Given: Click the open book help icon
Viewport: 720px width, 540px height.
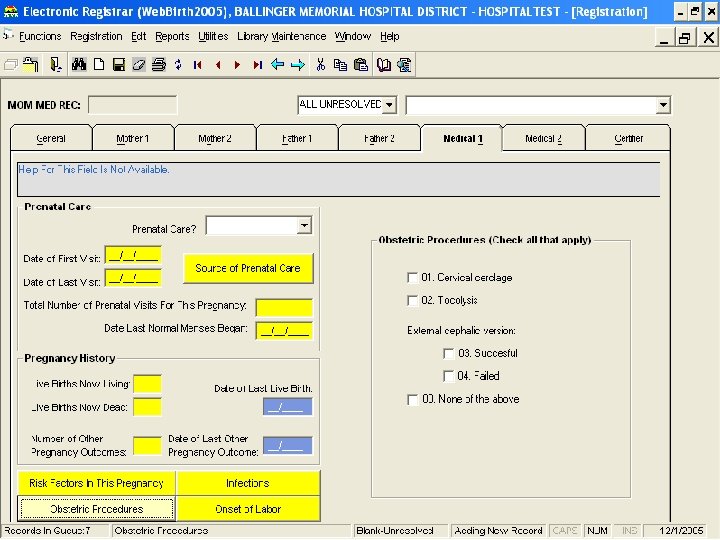Looking at the screenshot, I should (x=381, y=64).
